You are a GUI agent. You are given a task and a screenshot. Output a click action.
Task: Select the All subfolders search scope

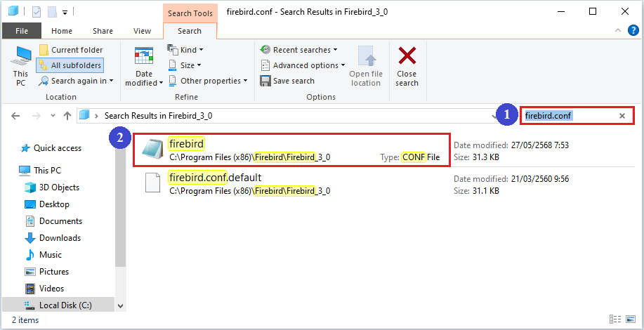(70, 65)
